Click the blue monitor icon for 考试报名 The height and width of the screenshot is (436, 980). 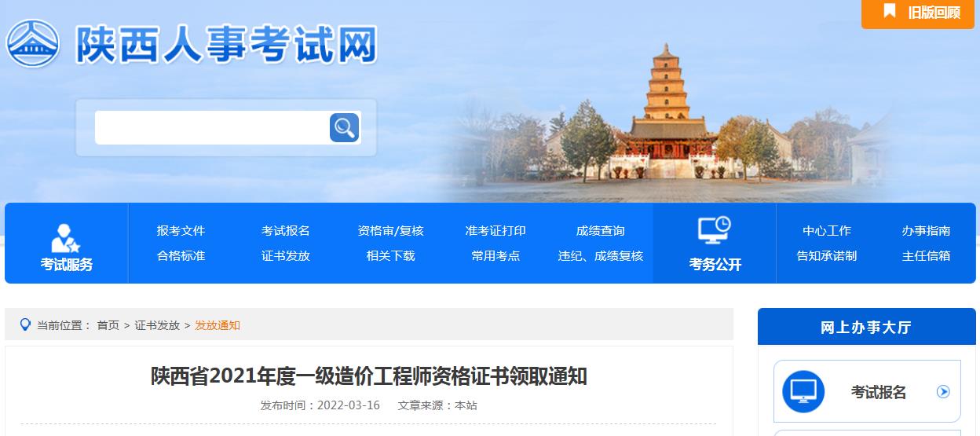[803, 391]
